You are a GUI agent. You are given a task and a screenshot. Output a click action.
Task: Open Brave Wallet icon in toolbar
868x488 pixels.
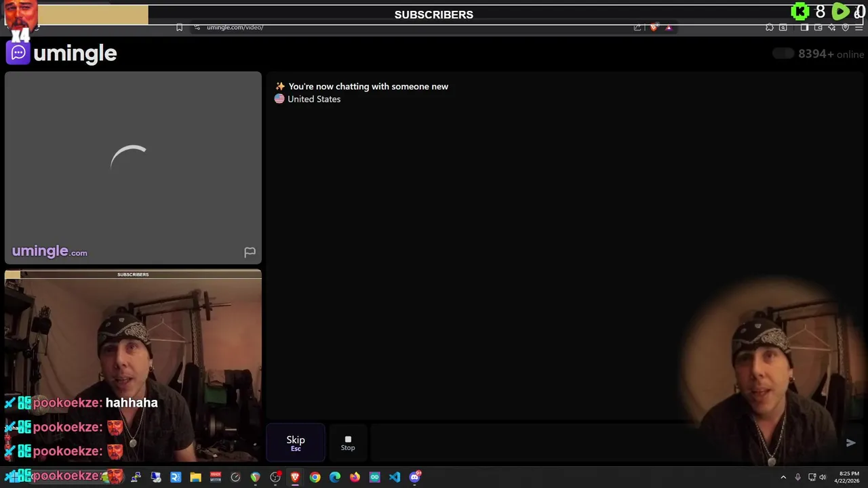coord(818,27)
